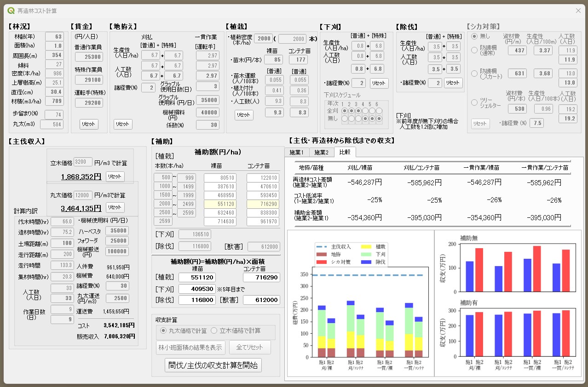Edit the 運転手(特殊) wage field
Screen dimensions: 588x387
88,103
